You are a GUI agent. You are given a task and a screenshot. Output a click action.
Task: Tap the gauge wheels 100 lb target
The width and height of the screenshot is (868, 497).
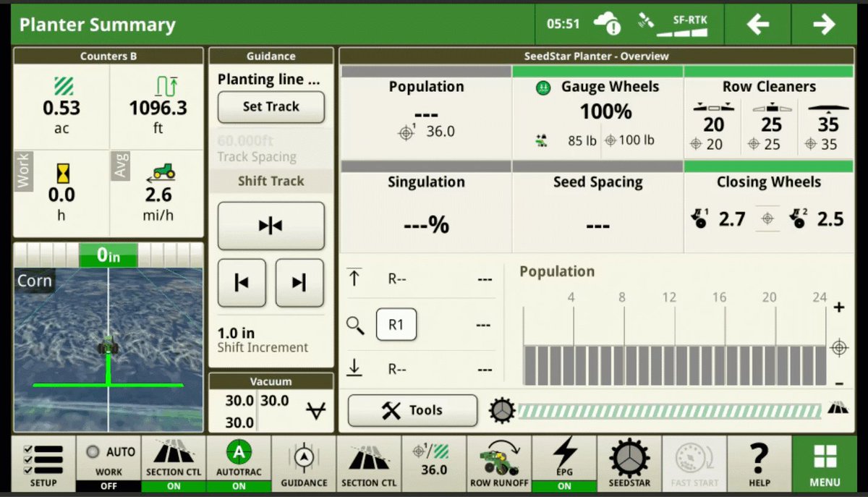click(629, 140)
